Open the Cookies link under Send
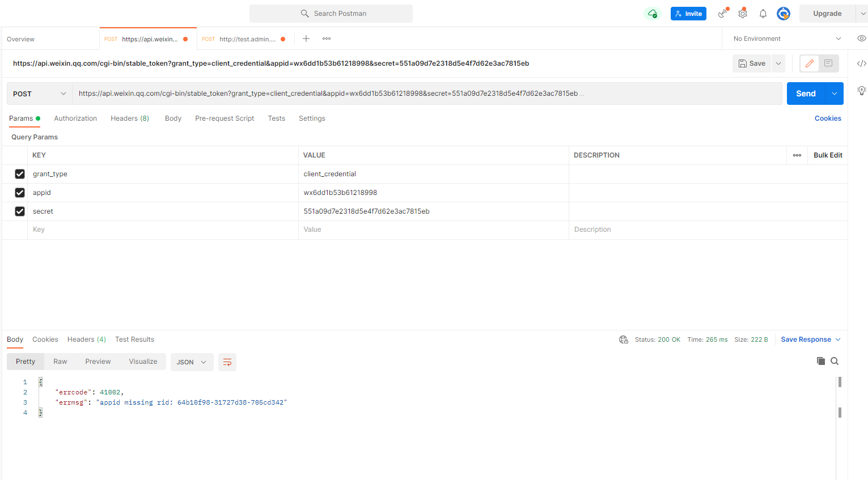This screenshot has width=868, height=480. (x=828, y=118)
